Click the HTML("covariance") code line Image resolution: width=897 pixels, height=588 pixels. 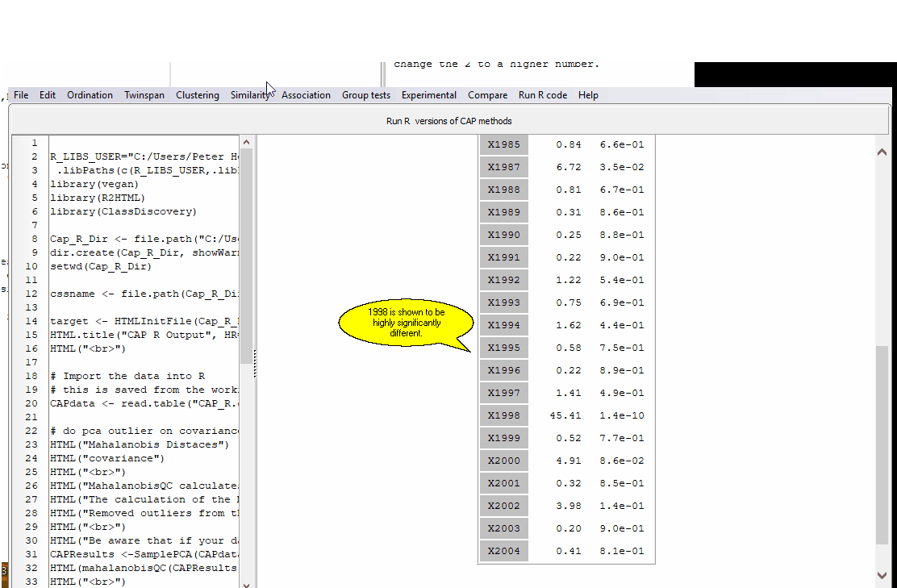pyautogui.click(x=107, y=458)
